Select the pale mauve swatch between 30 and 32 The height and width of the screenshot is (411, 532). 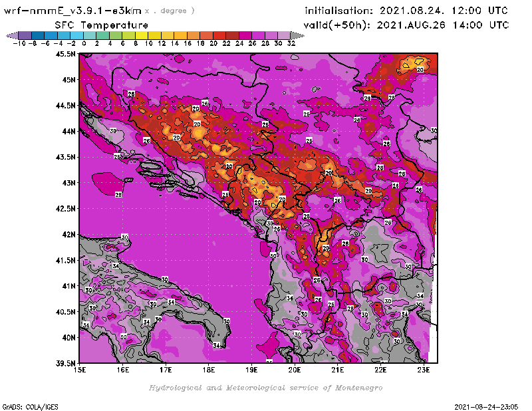point(284,36)
